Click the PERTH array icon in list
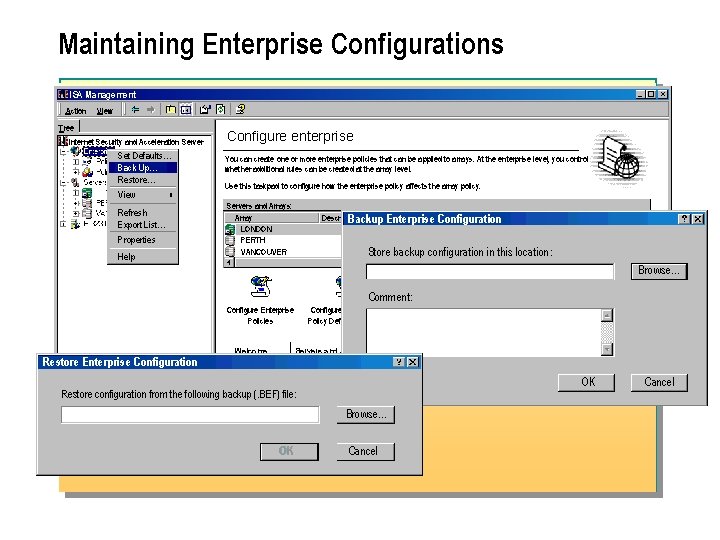720x540 pixels. click(x=230, y=240)
